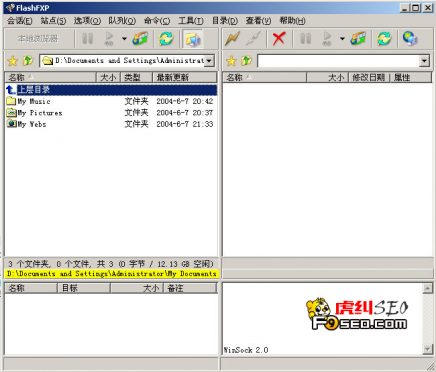436x372 pixels.
Task: Open left transfer play dropdown arrow
Action: click(x=124, y=39)
